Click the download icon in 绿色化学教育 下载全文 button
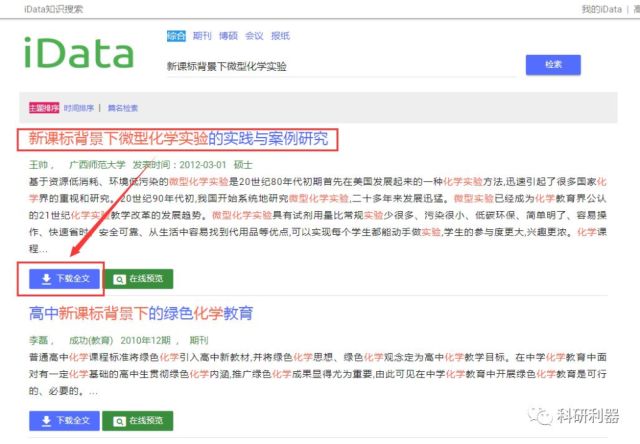This screenshot has height=444, width=640. click(47, 421)
